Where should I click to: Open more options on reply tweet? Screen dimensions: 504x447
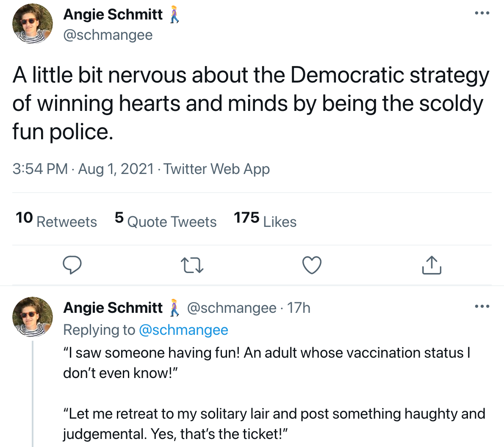(x=482, y=306)
